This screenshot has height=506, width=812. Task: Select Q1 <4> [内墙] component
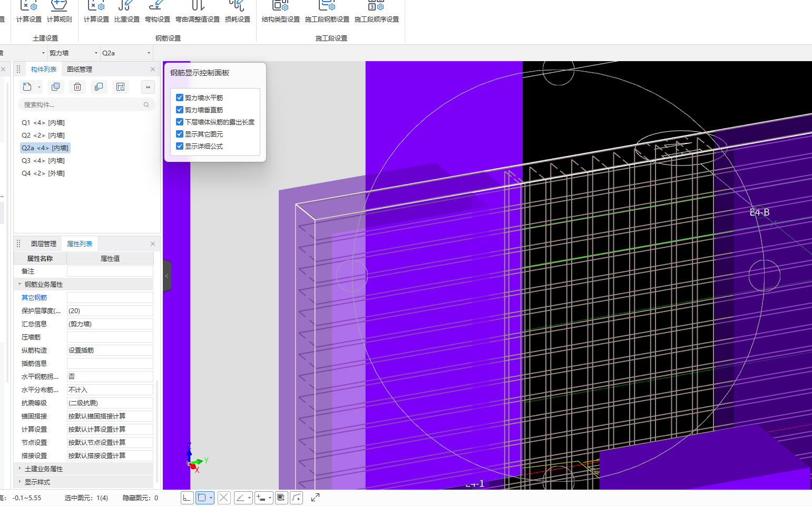tap(43, 122)
